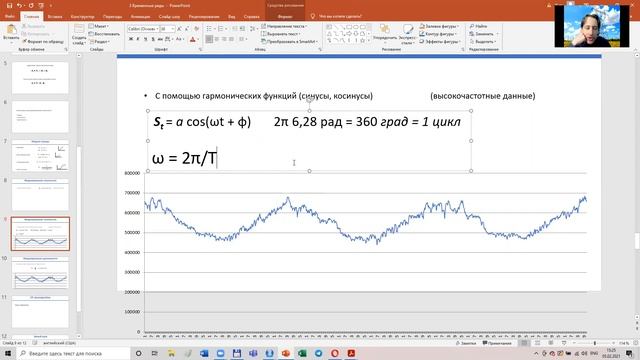Image resolution: width=640 pixels, height=360 pixels.
Task: Increase font size
Action: 179,29
